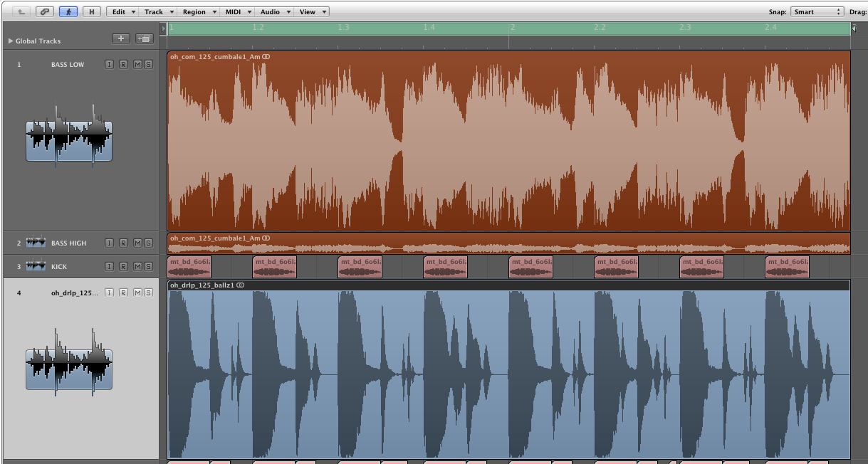Toggle input monitoring on KICK track
This screenshot has height=464, width=868.
click(x=109, y=267)
